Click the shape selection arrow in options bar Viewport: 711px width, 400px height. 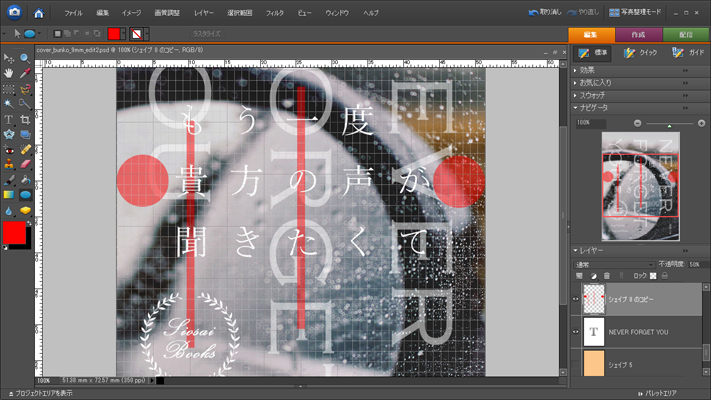tap(17, 34)
